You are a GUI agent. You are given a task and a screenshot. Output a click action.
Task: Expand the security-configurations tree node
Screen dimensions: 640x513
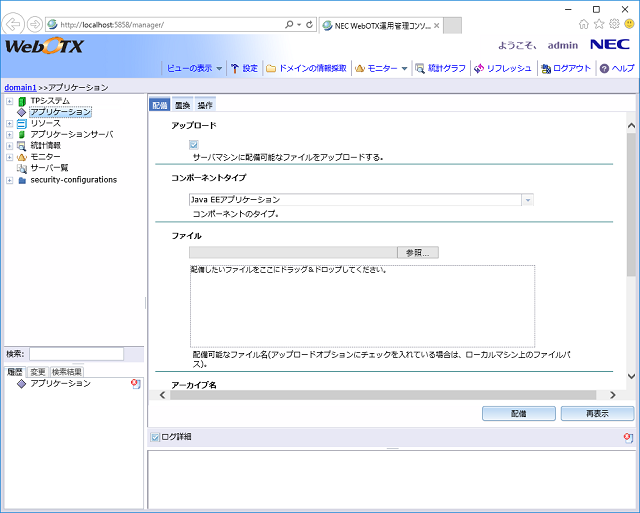tap(9, 180)
